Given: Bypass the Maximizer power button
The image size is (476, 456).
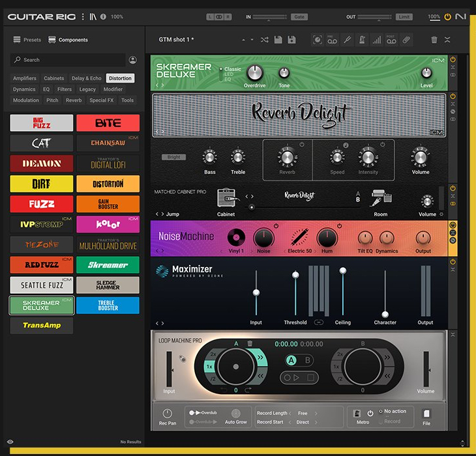Looking at the screenshot, I should coord(453,262).
